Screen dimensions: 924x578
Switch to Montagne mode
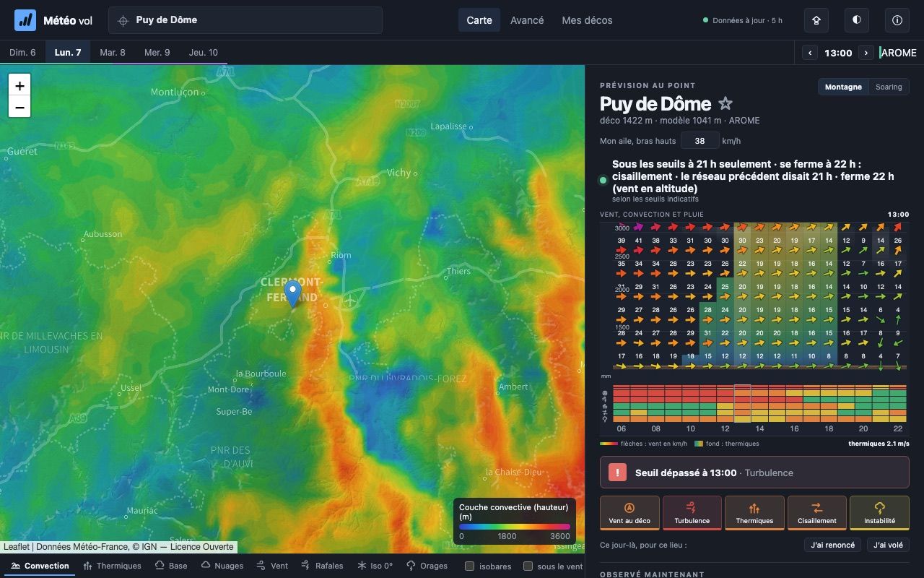tap(843, 87)
